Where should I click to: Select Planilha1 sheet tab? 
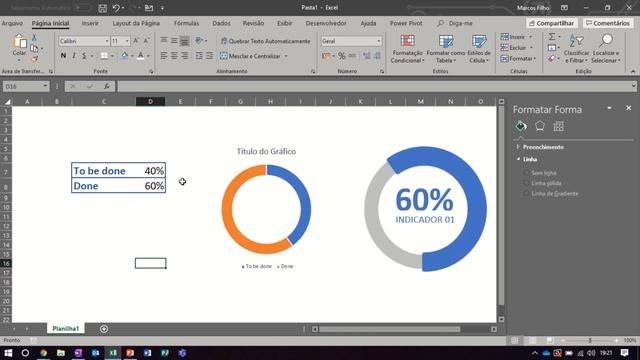[65, 329]
